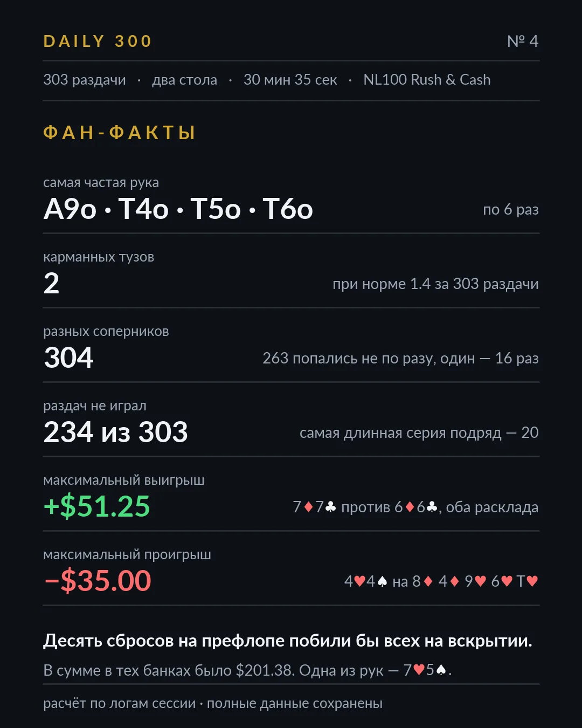
Task: Click the six of clubs icon
Action: 432,507
